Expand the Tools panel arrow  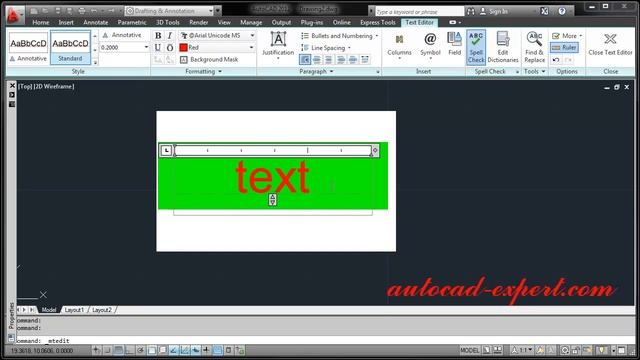coord(543,71)
